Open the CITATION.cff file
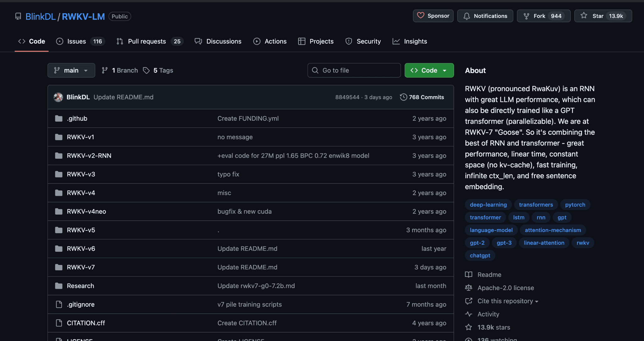The height and width of the screenshot is (341, 644). [86, 323]
